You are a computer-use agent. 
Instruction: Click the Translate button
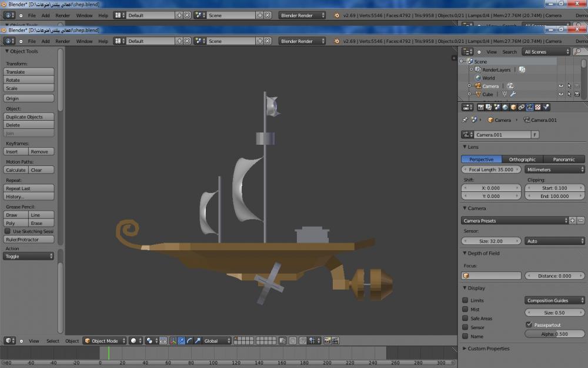pyautogui.click(x=29, y=72)
